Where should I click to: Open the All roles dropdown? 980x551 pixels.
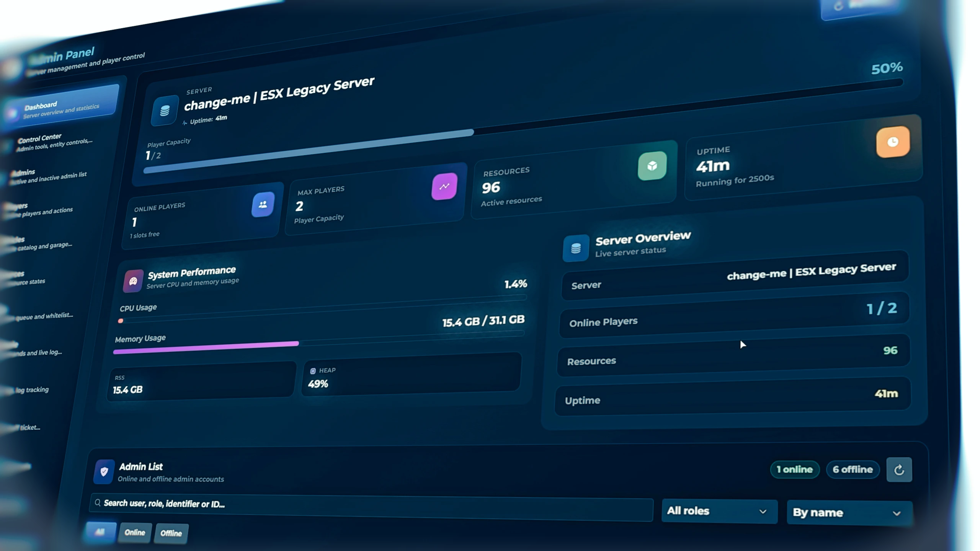[x=719, y=511]
